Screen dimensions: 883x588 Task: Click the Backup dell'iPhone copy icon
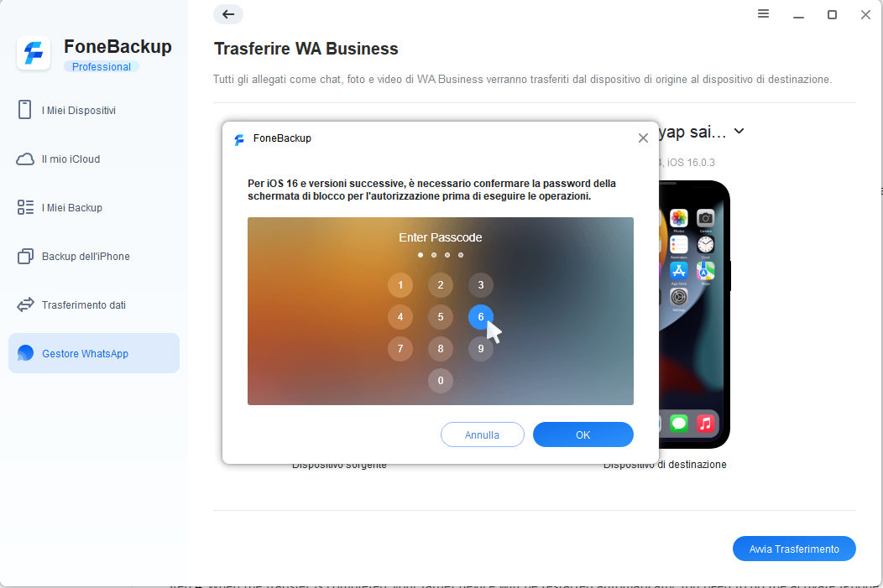coord(25,256)
